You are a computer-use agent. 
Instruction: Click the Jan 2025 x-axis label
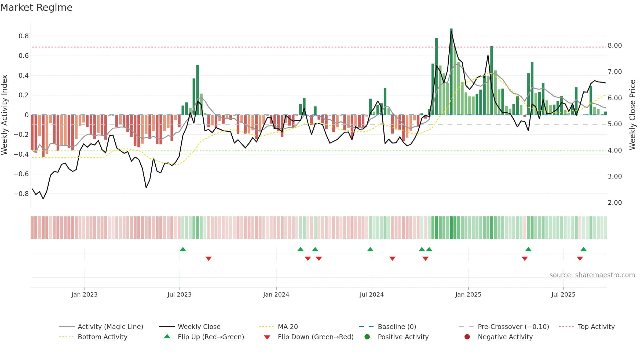[x=468, y=294]
